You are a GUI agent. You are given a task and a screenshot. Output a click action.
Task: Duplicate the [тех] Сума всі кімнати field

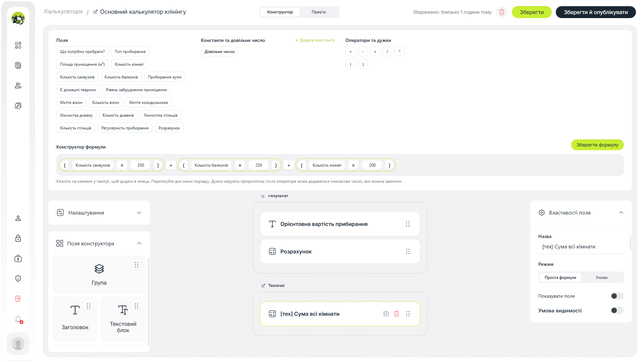386,314
